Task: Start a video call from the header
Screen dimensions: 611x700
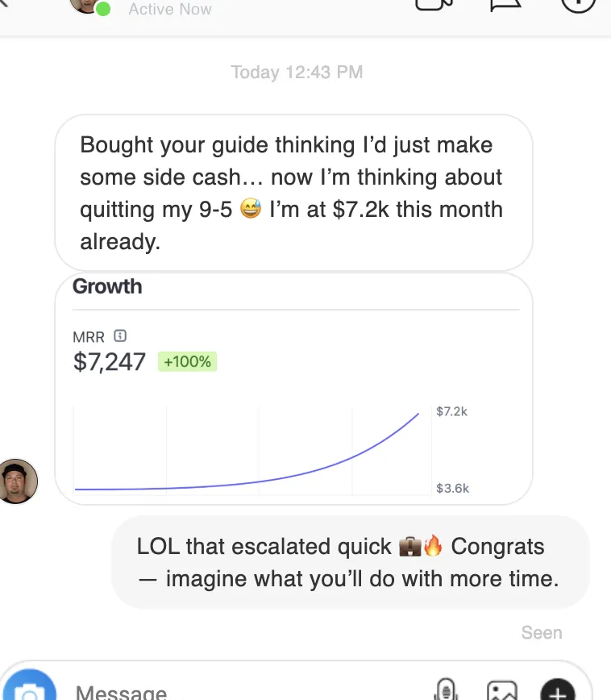Action: tap(434, 5)
